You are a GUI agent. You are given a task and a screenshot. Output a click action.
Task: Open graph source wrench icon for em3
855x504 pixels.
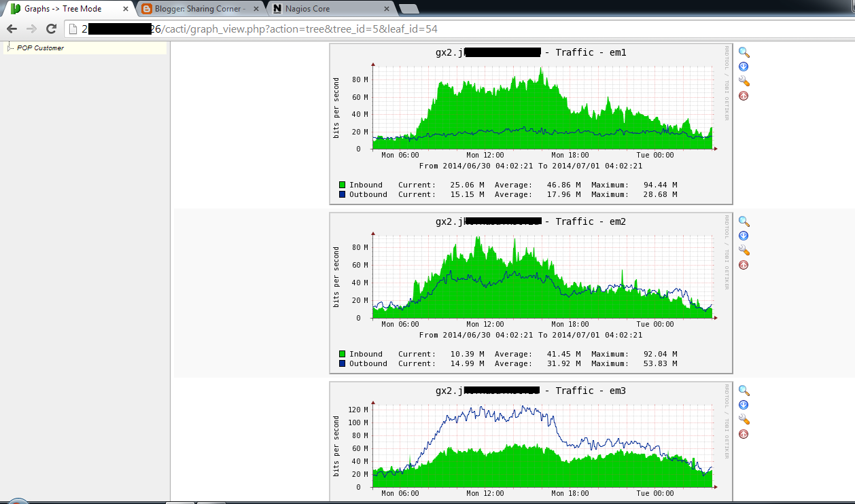point(743,419)
